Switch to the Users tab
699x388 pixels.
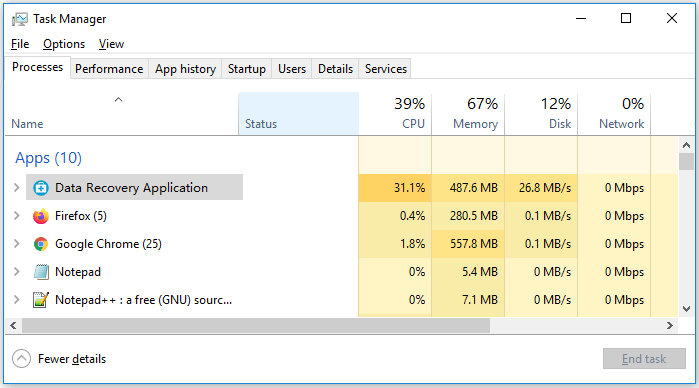pos(292,69)
